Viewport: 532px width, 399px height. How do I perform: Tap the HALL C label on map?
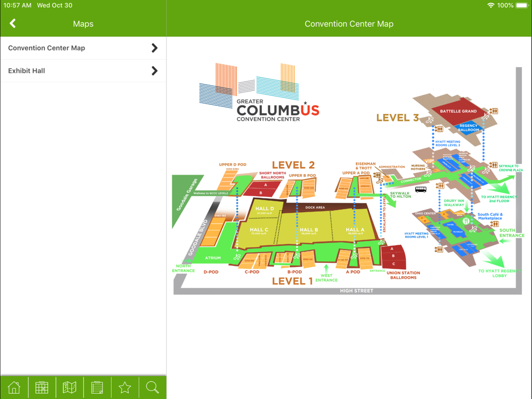point(259,230)
